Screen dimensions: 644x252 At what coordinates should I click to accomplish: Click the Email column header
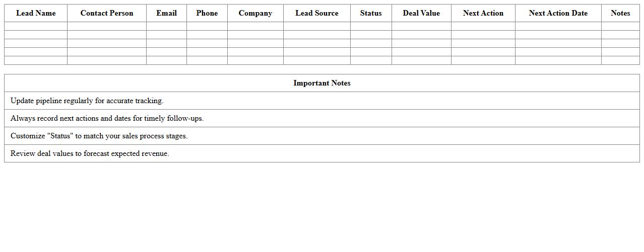(x=166, y=13)
